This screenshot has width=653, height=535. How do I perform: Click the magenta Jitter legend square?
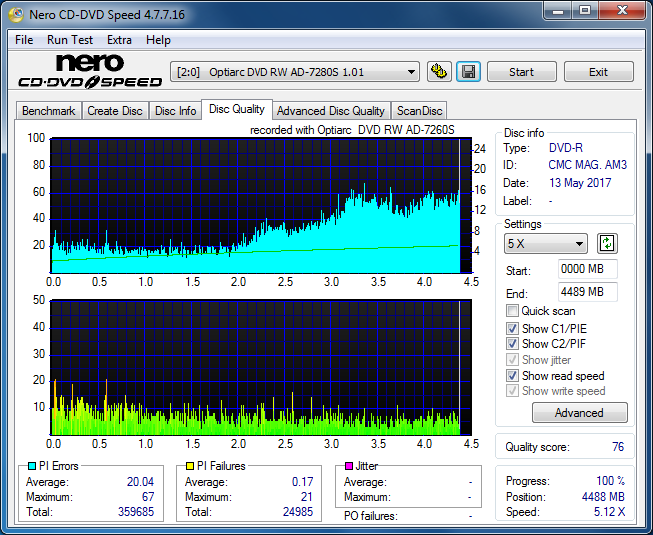pos(349,466)
